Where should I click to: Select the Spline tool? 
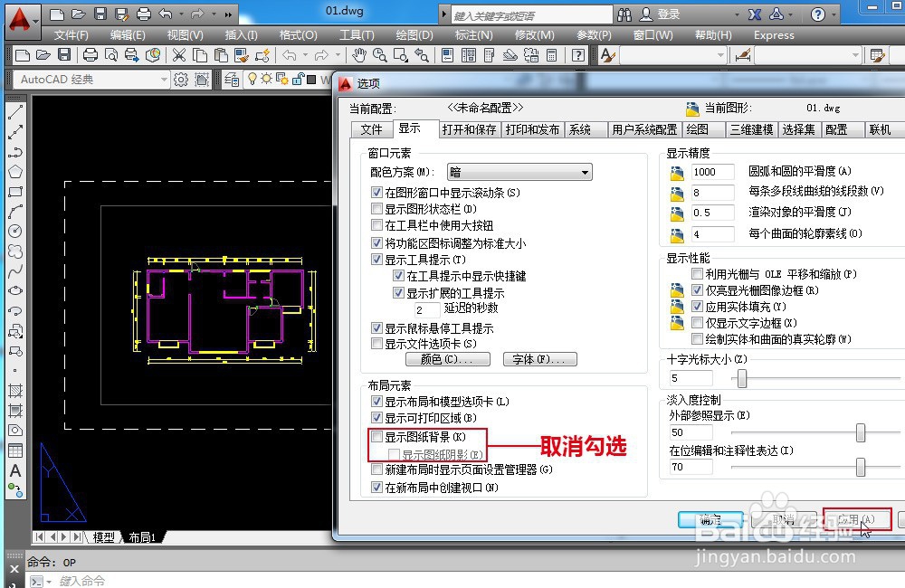[15, 270]
